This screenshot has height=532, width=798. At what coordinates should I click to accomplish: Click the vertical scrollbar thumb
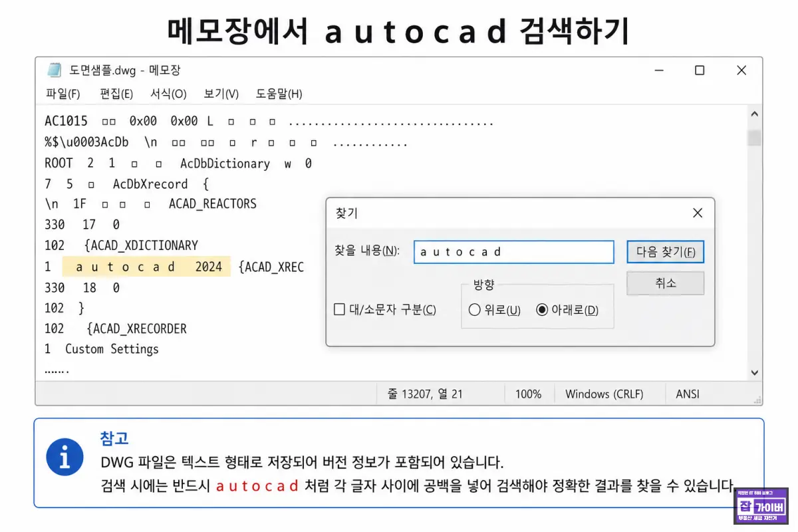(x=754, y=138)
